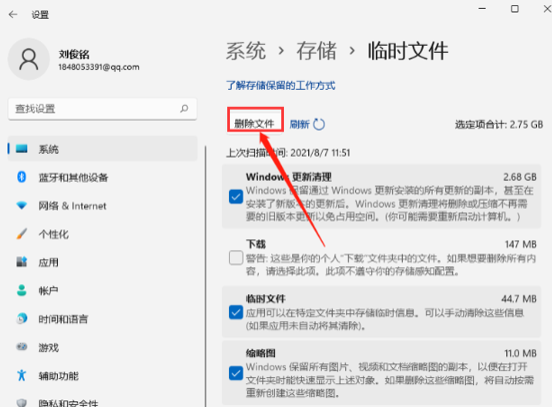
Task: Click the 下载 item title
Action: click(256, 244)
